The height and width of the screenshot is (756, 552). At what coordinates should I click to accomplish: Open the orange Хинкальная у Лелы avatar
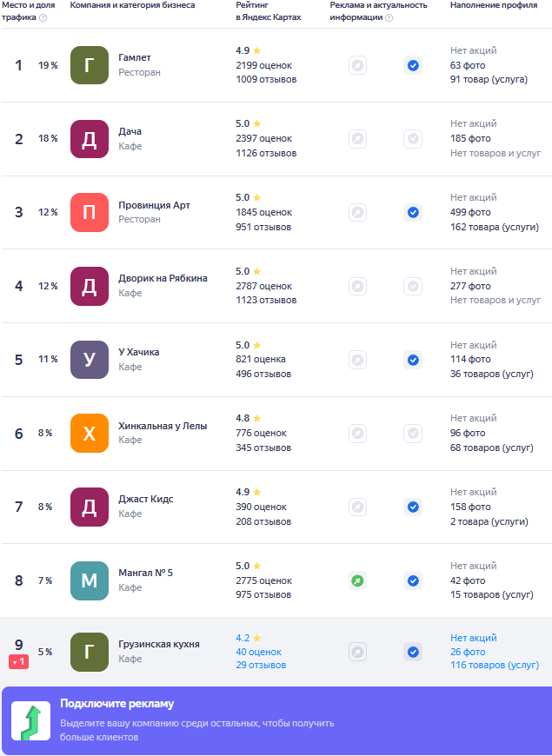coord(90,433)
